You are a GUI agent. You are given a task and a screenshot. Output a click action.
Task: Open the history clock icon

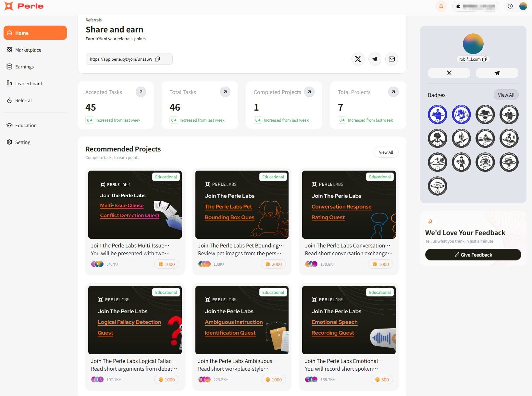coord(510,6)
